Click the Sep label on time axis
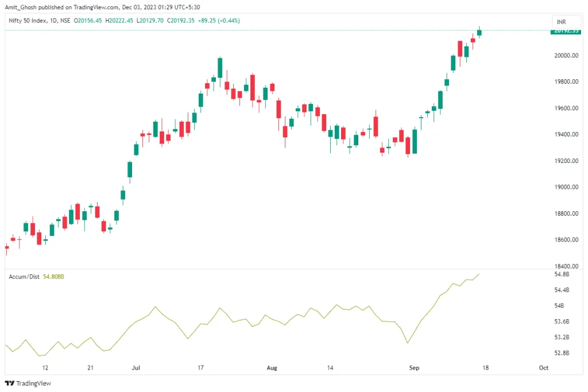Screen dimensions: 588x392 414,367
